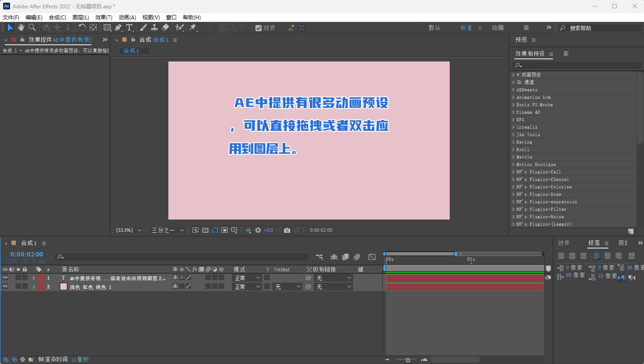Select the Zoom magnifier tool
The width and height of the screenshot is (644, 364).
32,28
